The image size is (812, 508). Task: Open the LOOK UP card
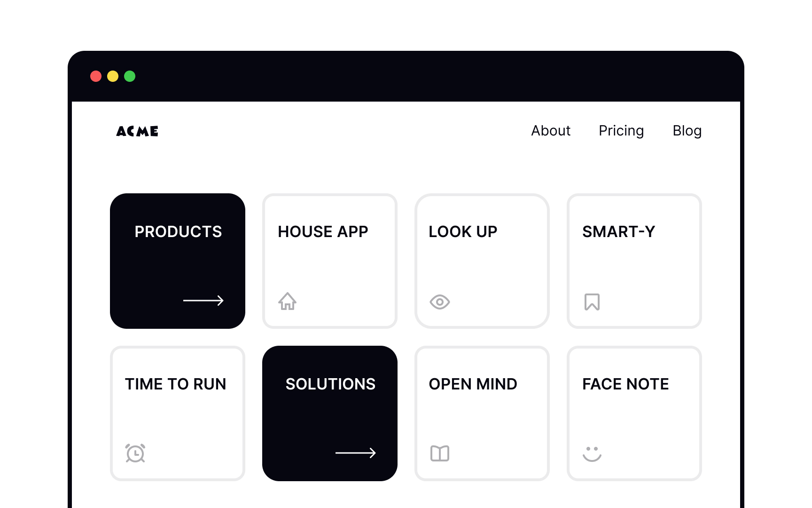pyautogui.click(x=482, y=260)
